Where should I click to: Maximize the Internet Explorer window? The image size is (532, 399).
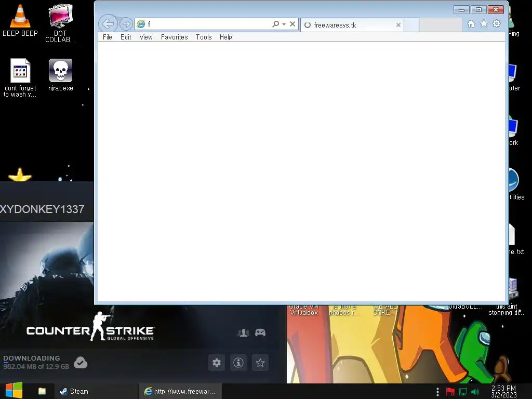pos(478,10)
